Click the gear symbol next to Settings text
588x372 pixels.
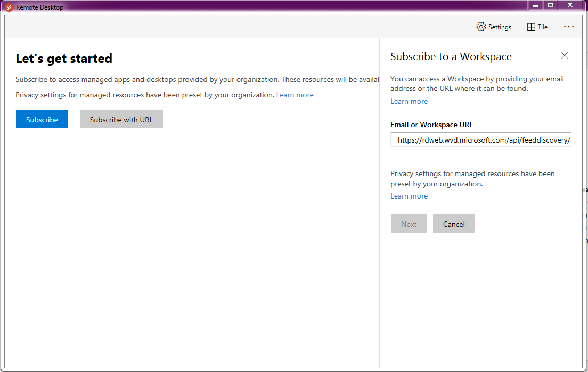click(480, 26)
